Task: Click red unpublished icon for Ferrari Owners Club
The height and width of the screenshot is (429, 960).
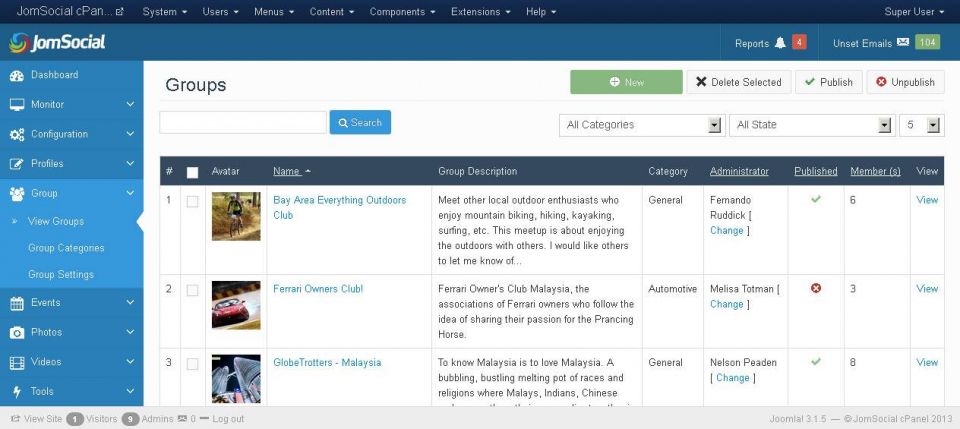Action: [816, 288]
